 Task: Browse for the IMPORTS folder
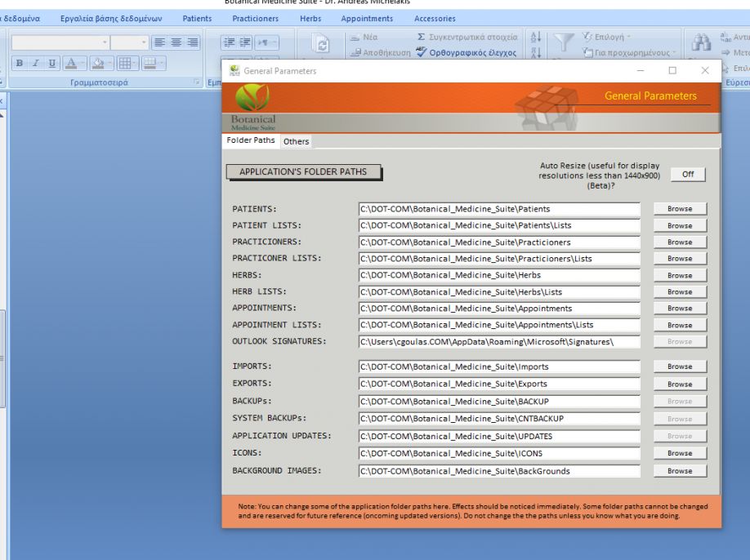point(680,367)
